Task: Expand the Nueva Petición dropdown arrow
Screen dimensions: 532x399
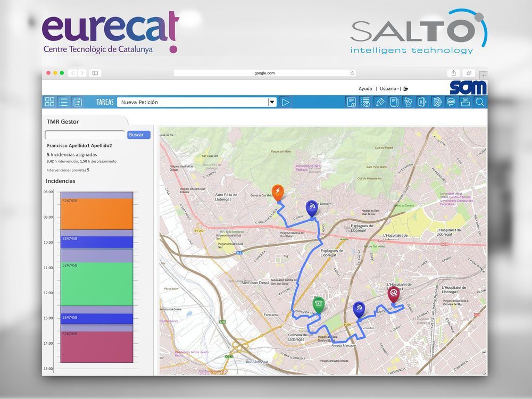Action: click(272, 102)
